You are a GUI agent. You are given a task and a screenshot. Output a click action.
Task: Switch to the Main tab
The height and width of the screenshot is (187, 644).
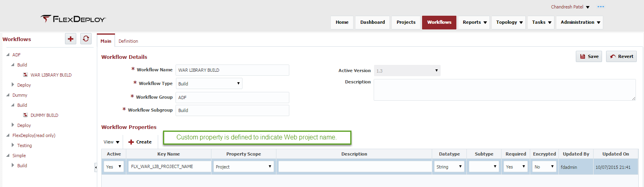coord(106,41)
